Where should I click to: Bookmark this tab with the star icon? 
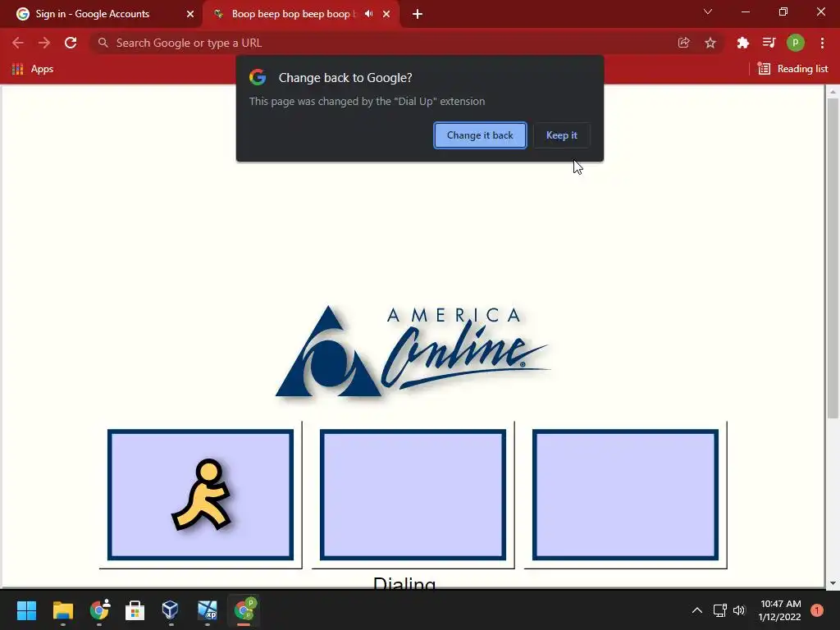coord(710,43)
